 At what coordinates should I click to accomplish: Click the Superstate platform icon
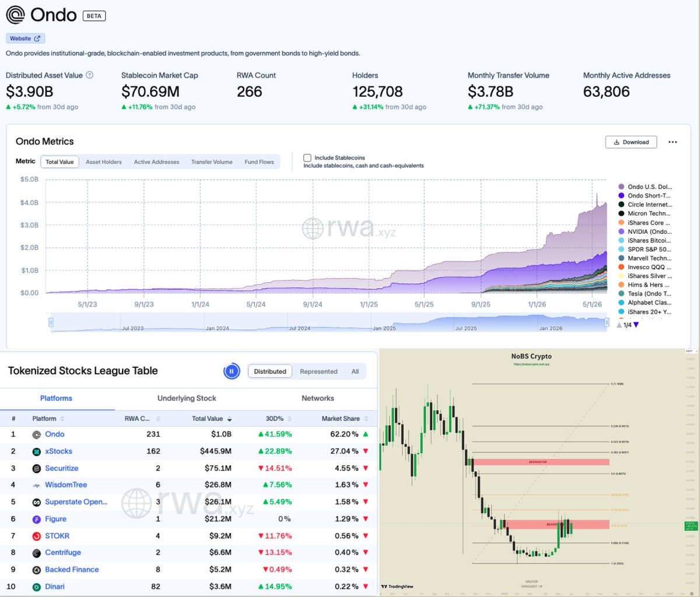coord(36,501)
